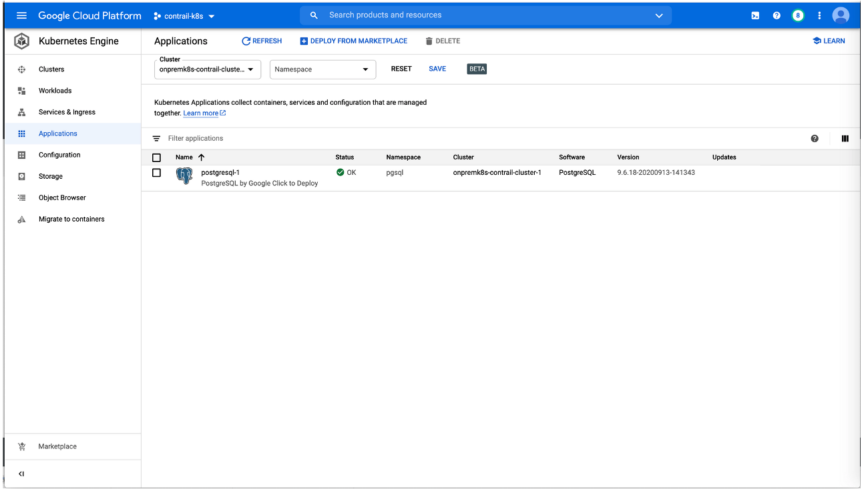Open notifications badge showing 8
This screenshot has width=868, height=495.
click(x=798, y=15)
